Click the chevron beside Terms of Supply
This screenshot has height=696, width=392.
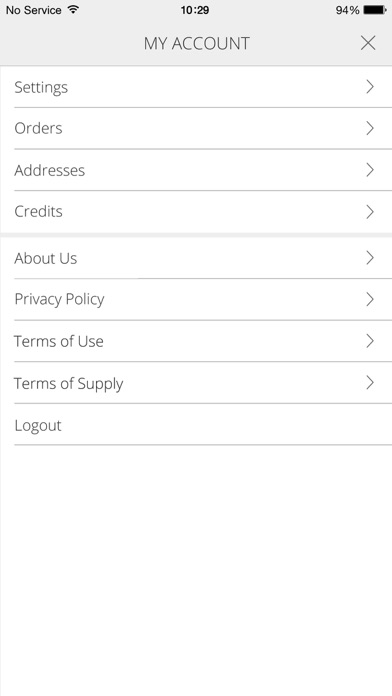[x=370, y=383]
